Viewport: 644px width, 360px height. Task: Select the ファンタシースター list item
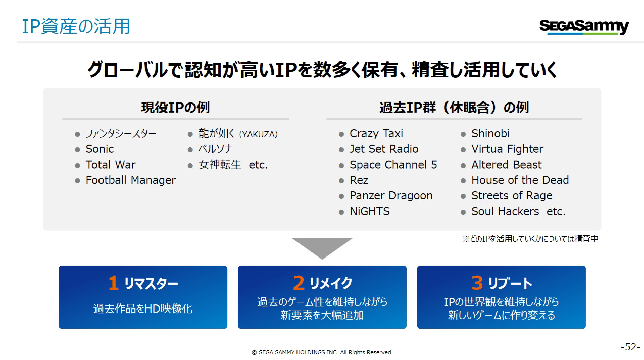coord(121,134)
